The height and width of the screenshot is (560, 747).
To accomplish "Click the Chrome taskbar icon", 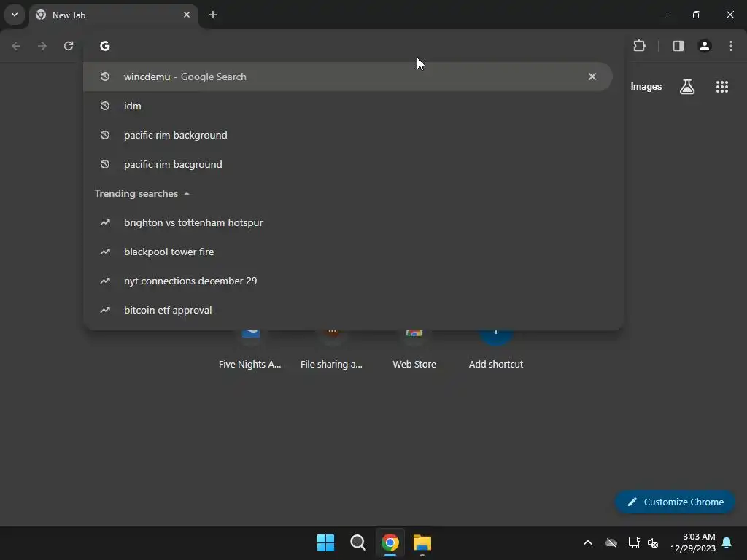I will pyautogui.click(x=390, y=542).
